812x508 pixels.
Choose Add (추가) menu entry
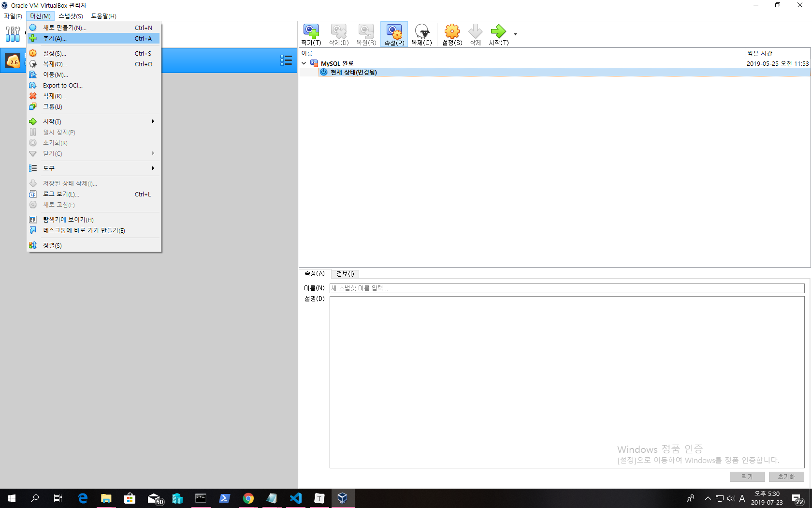click(x=94, y=38)
